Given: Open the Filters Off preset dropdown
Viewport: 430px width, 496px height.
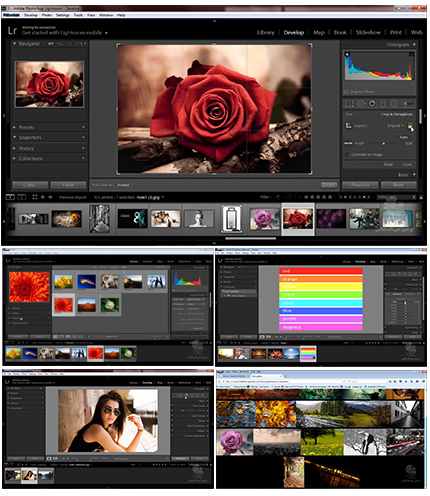Looking at the screenshot, I should [395, 197].
